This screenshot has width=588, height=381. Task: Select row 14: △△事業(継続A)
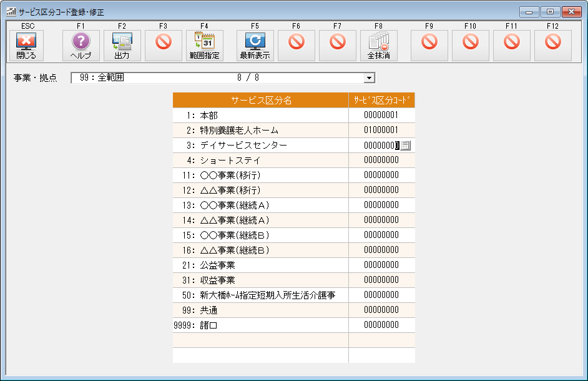261,220
